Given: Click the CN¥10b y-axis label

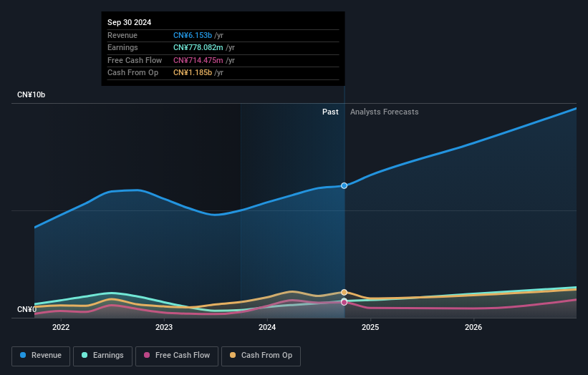Looking at the screenshot, I should (x=31, y=94).
